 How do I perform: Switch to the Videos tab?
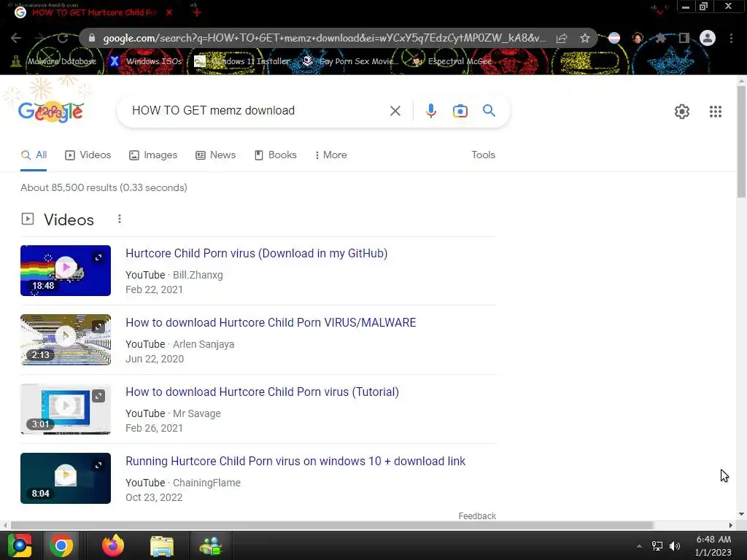point(88,155)
